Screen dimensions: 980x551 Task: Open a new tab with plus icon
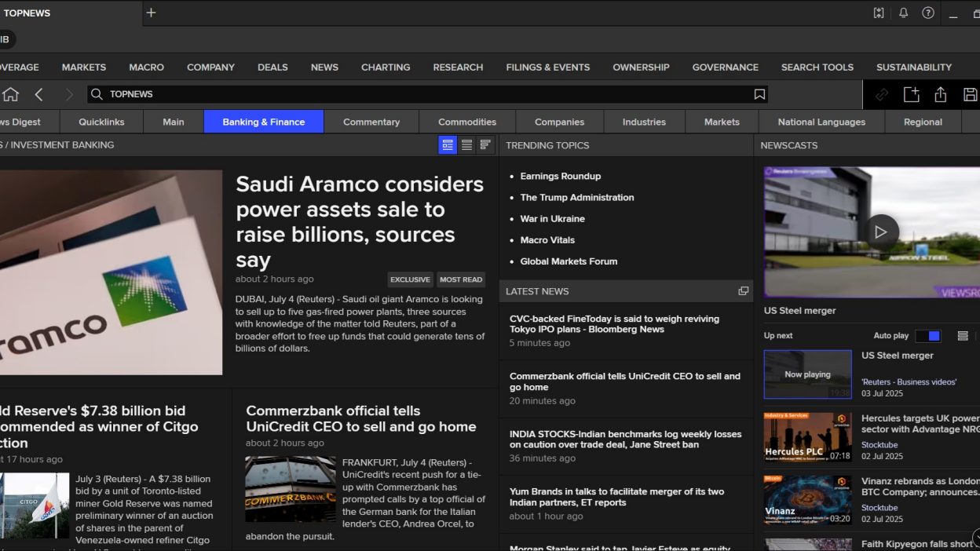(152, 13)
